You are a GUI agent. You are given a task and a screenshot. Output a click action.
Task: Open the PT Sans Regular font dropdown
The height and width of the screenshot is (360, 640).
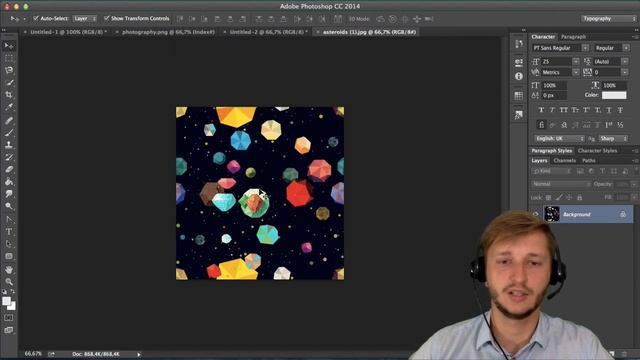(x=585, y=48)
